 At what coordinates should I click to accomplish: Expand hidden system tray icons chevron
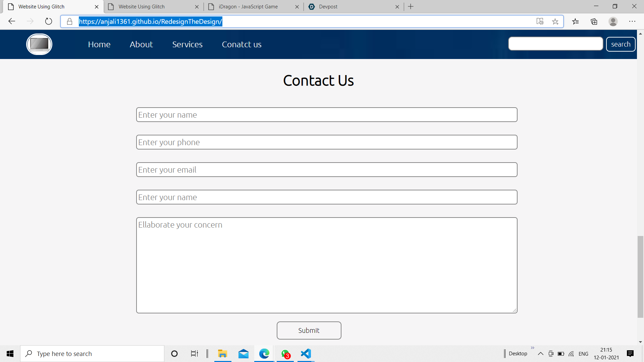coord(540,354)
